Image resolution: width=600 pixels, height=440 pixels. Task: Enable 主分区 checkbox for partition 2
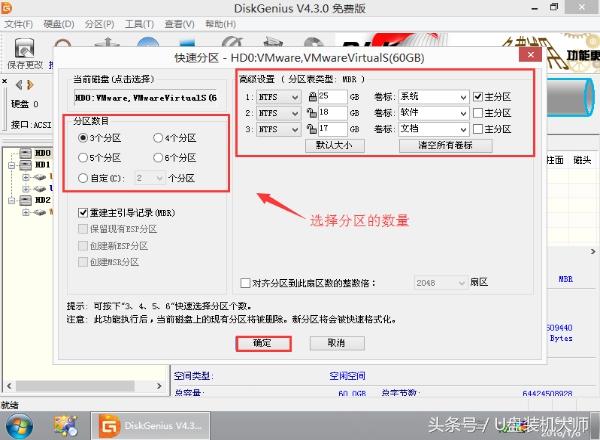pos(478,113)
